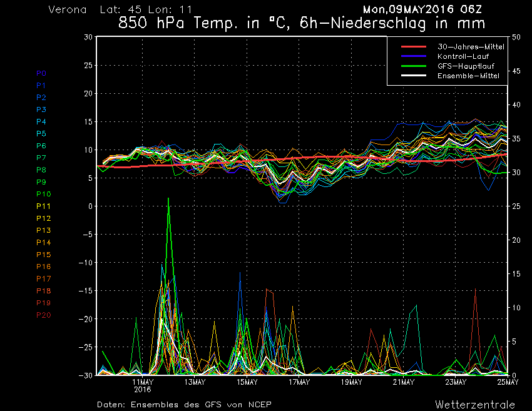Click the P15 ensemble member label

click(x=43, y=255)
